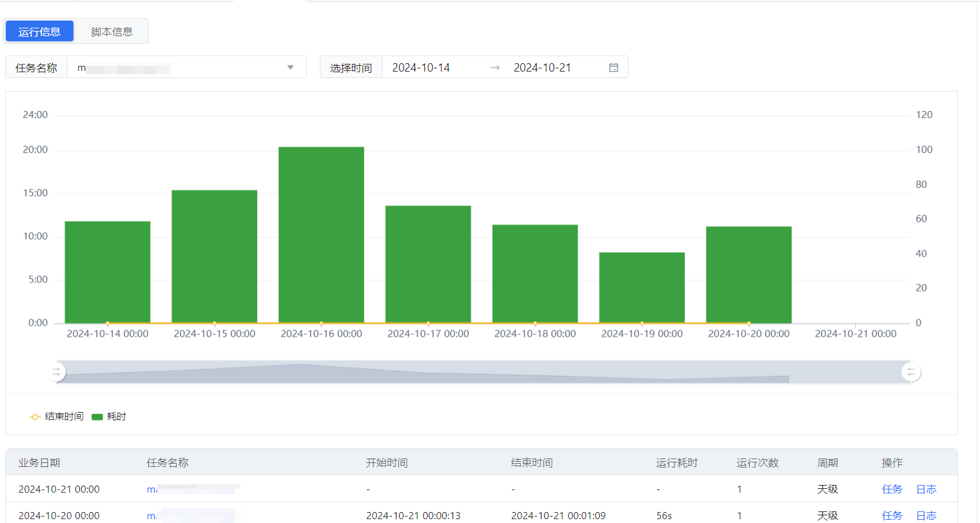Click the 2024-10-20 00:00 business date cell
Image resolution: width=980 pixels, height=523 pixels.
click(x=59, y=516)
